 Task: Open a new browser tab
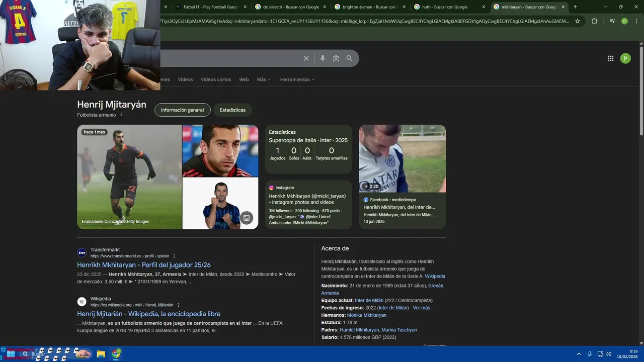pyautogui.click(x=575, y=7)
